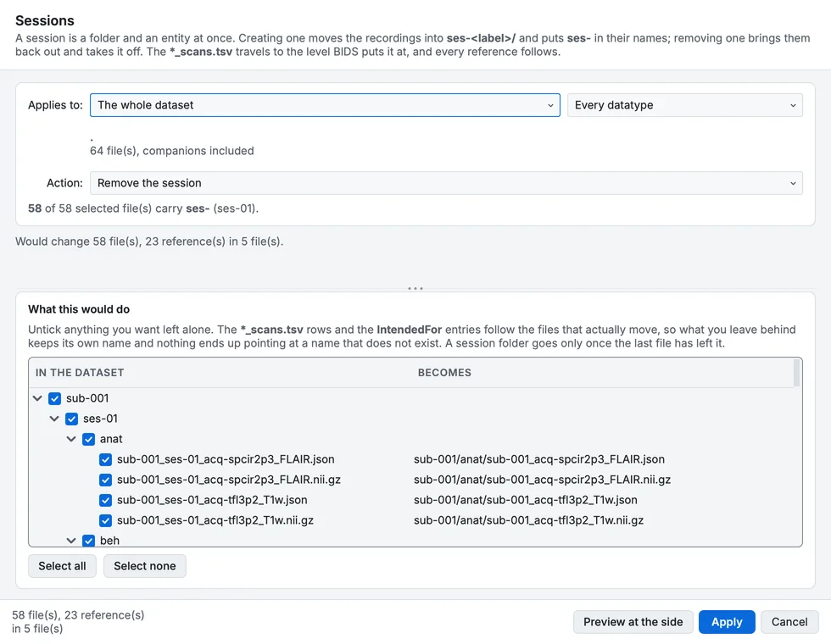Uncheck sub-001_ses-01_acq-spcir2p3_FLAIR.json file
Screen dimensions: 831x644
tap(105, 459)
